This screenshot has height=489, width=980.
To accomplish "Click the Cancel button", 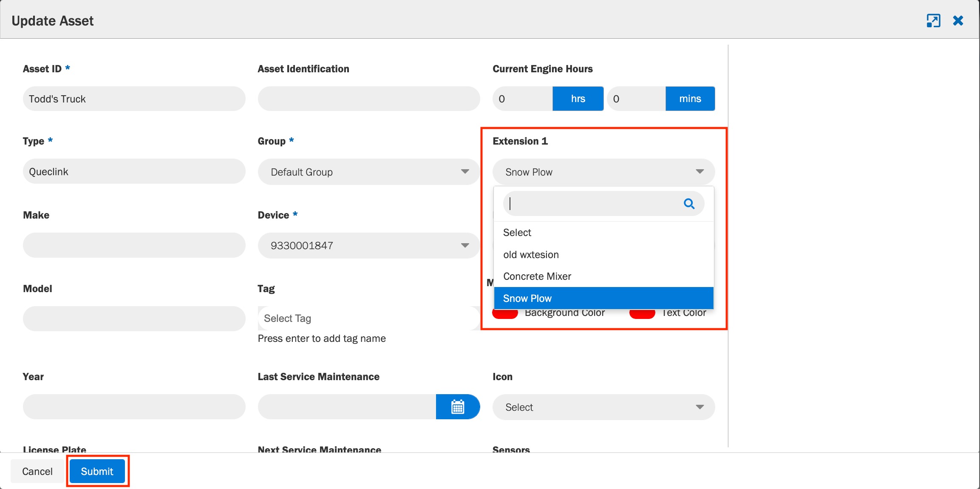I will click(x=37, y=471).
